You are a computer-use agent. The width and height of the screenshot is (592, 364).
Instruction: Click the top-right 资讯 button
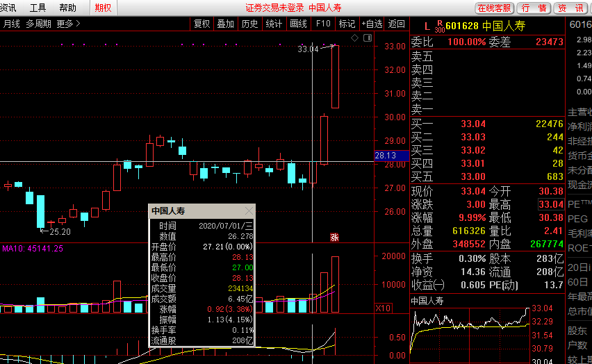point(571,8)
